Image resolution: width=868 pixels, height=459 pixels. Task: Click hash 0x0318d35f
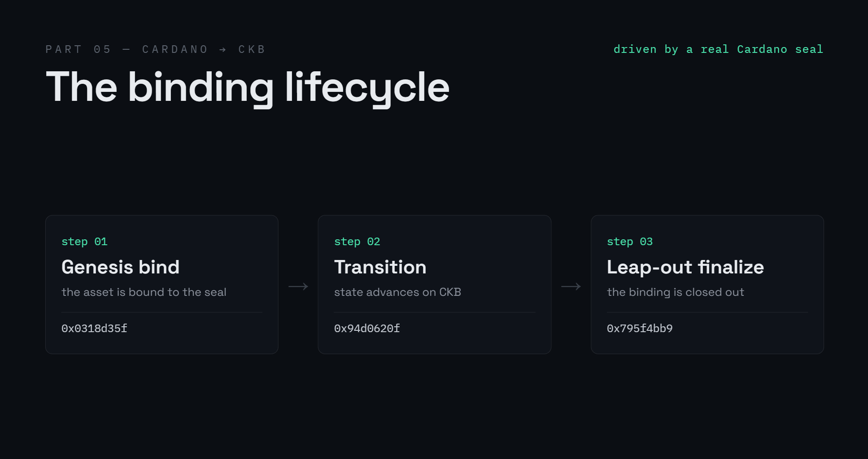coord(94,329)
